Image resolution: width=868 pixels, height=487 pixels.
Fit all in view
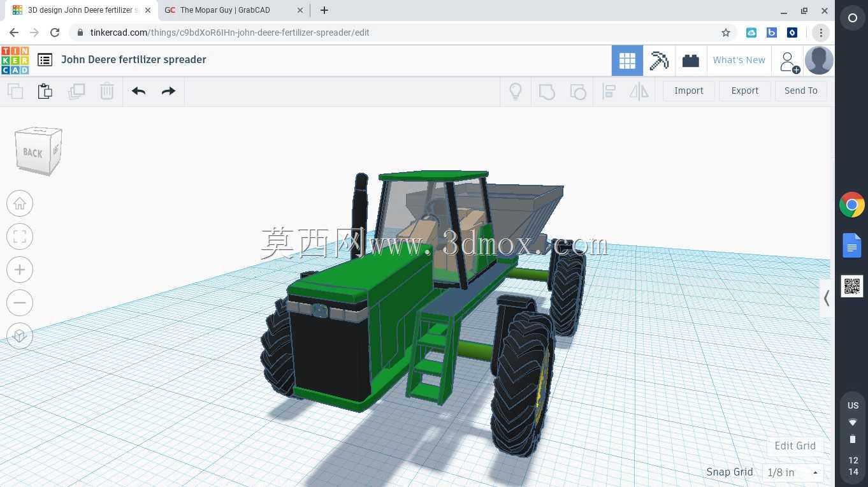20,236
